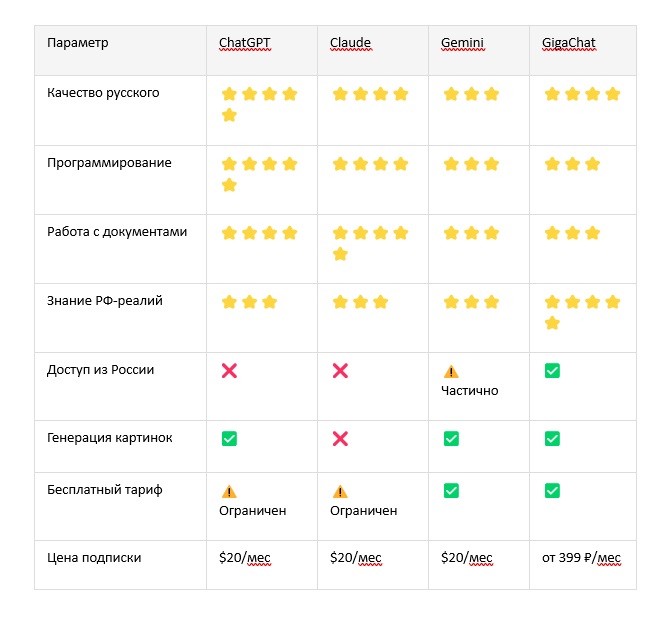Click green checkmark for ChatGPT image generation
The width and height of the screenshot is (668, 622).
(x=229, y=439)
